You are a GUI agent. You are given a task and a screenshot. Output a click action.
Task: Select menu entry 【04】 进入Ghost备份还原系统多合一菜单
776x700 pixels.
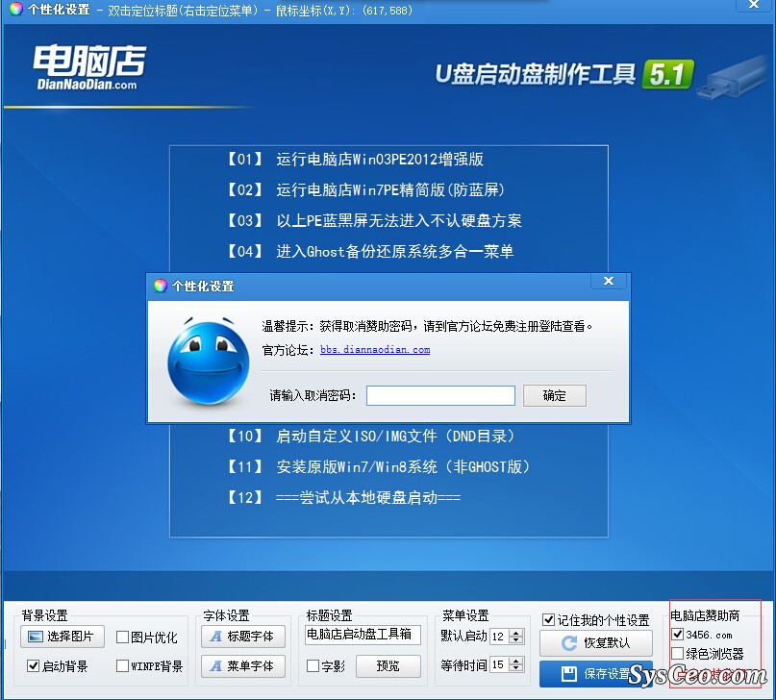(x=369, y=251)
